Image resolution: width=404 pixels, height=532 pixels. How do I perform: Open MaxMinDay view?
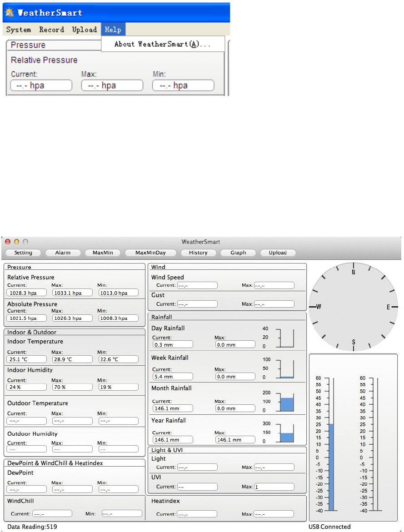point(150,253)
